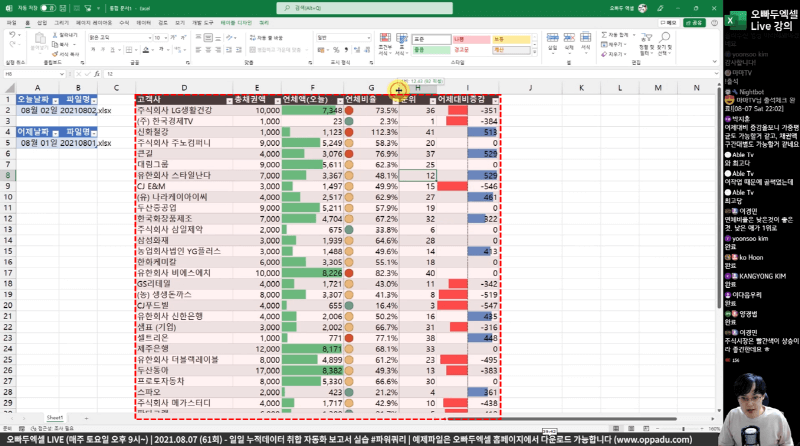Click center horizontal alignment icon
The height and width of the screenshot is (446, 800).
click(x=208, y=49)
